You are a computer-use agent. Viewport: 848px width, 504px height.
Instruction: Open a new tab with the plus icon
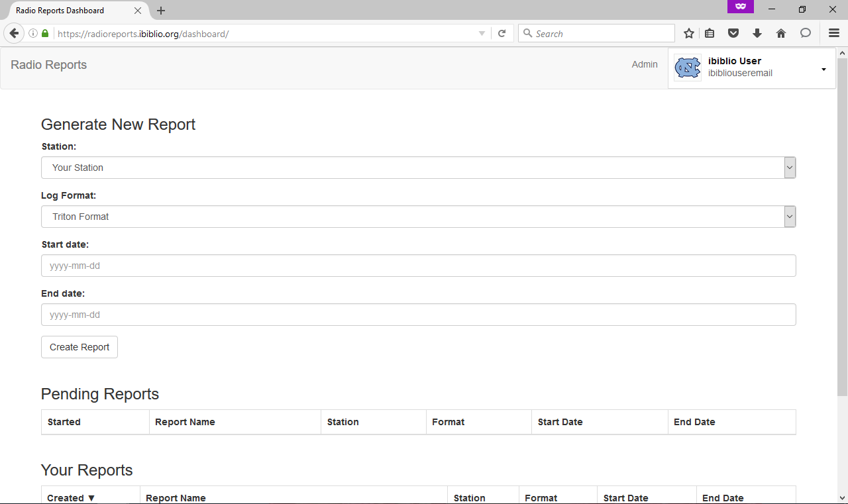pos(161,11)
